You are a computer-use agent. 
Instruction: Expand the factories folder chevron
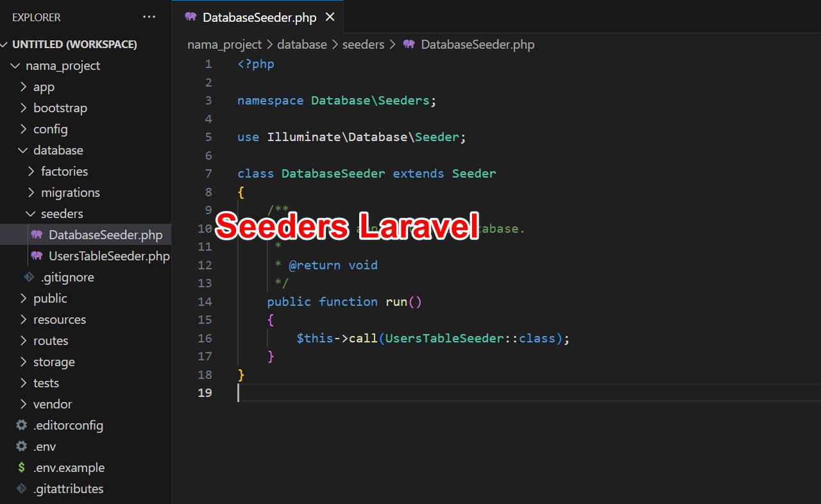click(31, 171)
